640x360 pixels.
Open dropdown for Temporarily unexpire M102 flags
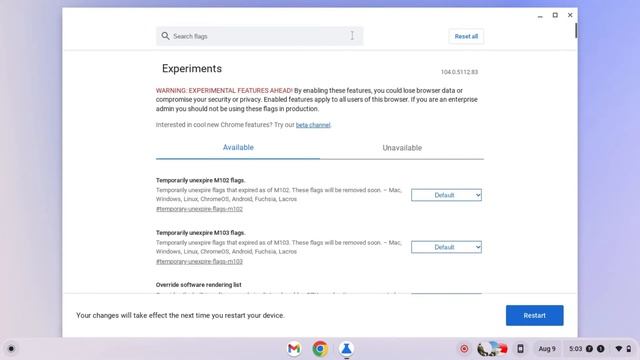click(446, 195)
